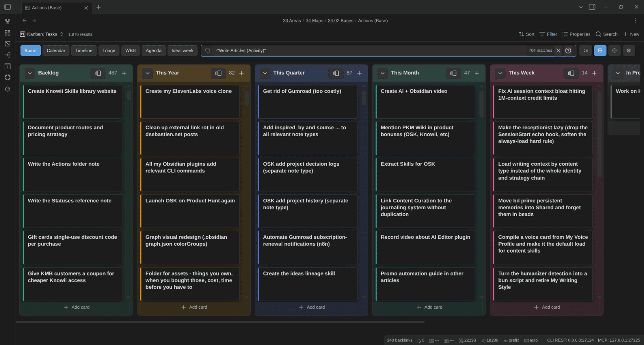The width and height of the screenshot is (644, 345).
Task: Add a card to This Week via header plus
Action: point(595,73)
